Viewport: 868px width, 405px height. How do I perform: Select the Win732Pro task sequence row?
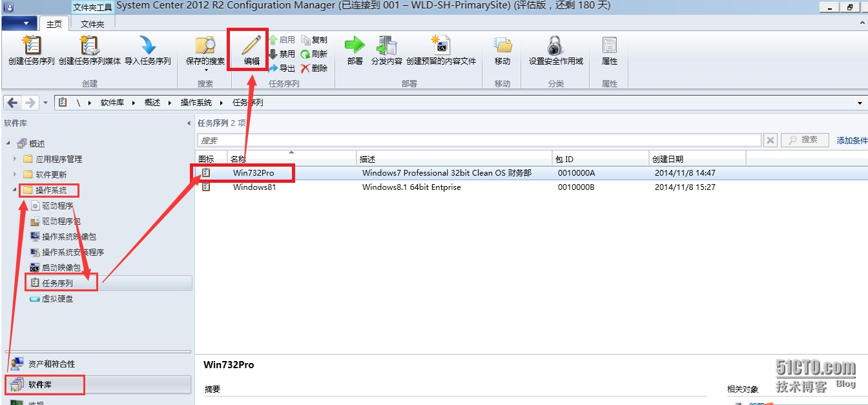532,172
